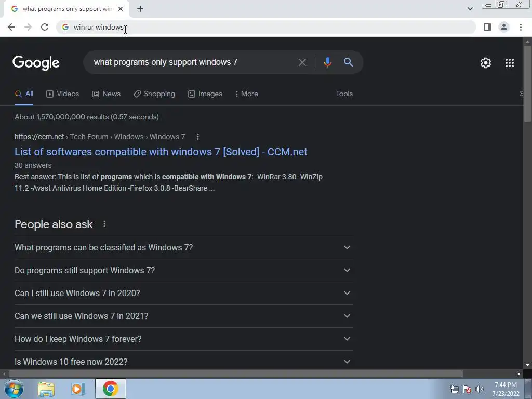Click the address bar with 'winrar windows'
Screen dimensions: 532x399
coord(266,27)
